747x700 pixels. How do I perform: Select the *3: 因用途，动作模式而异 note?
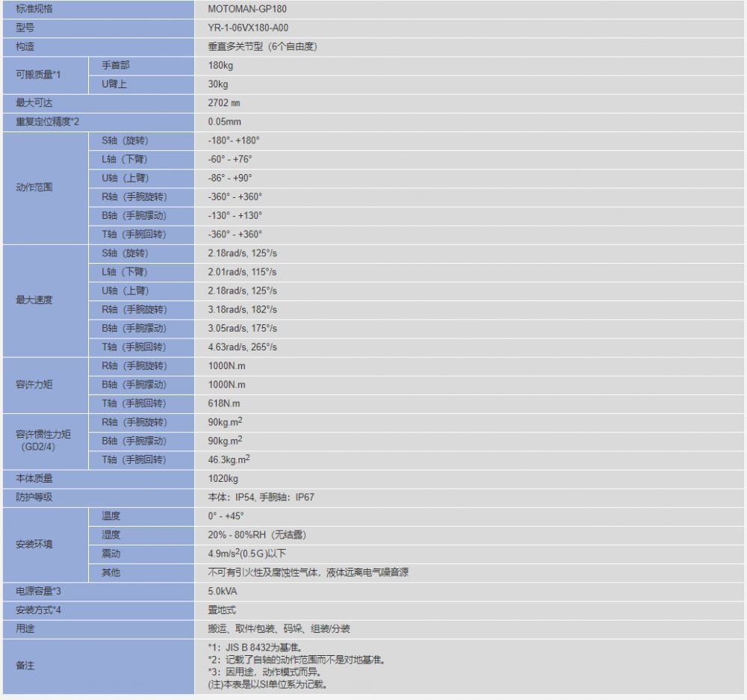click(x=265, y=672)
